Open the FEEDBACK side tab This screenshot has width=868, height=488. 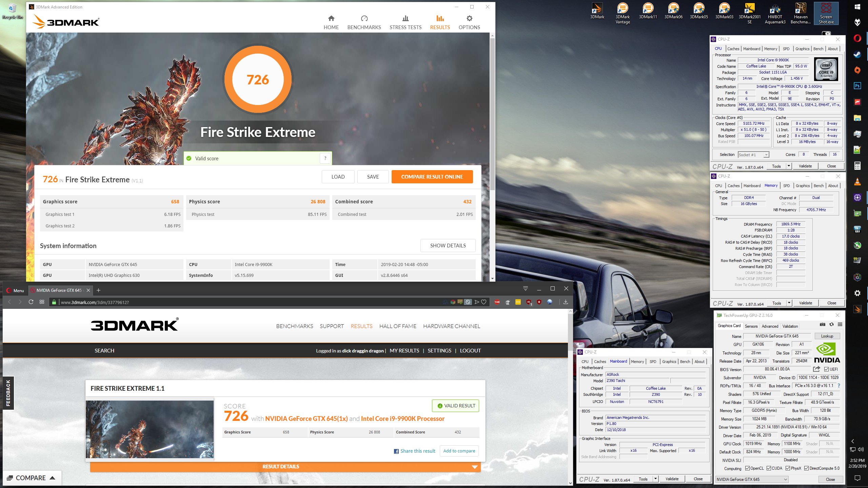(8, 393)
